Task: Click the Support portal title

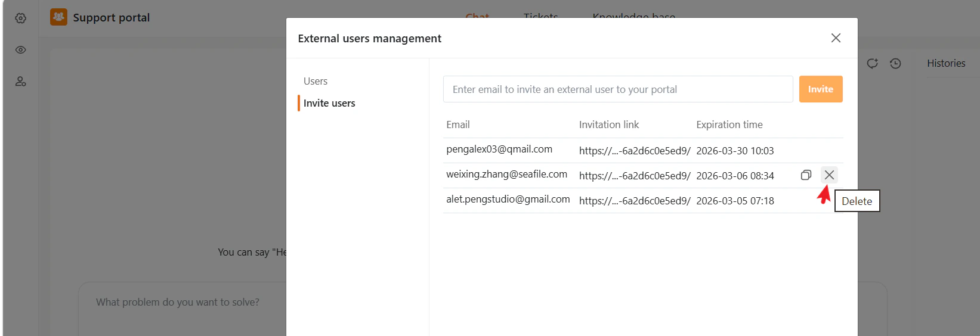Action: coord(112,18)
